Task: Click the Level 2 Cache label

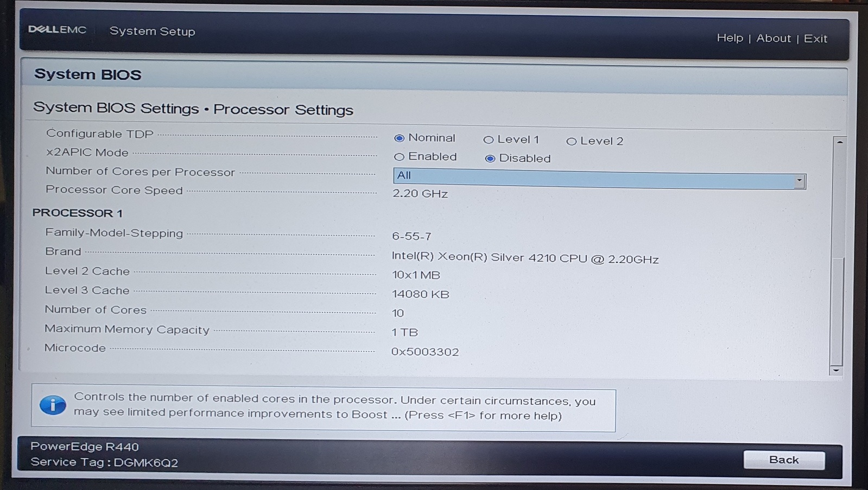Action: 87,271
